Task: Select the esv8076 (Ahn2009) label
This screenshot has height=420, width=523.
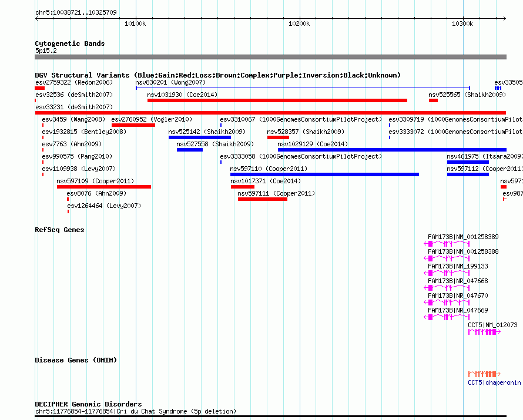Action: point(96,193)
